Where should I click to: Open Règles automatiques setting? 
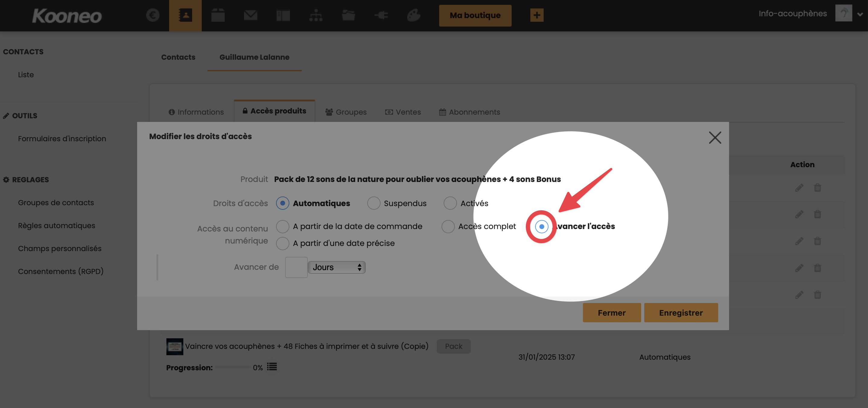pyautogui.click(x=56, y=225)
